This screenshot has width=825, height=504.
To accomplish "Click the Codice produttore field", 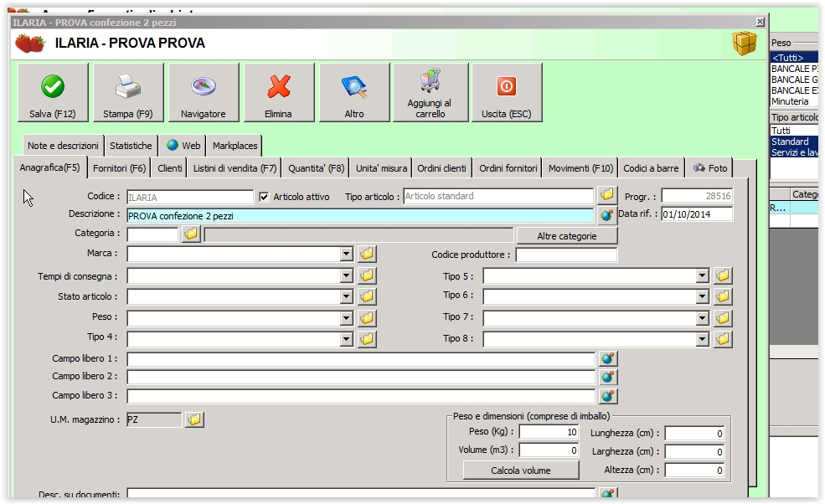I will pyautogui.click(x=566, y=255).
